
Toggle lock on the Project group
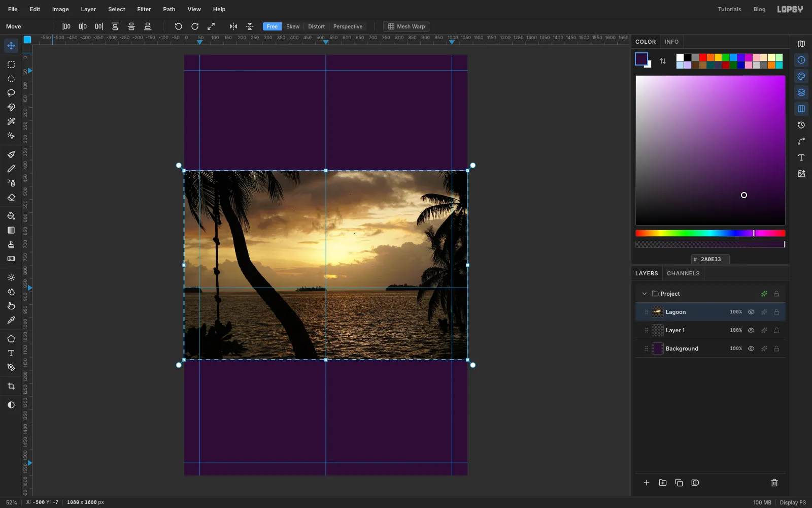776,294
